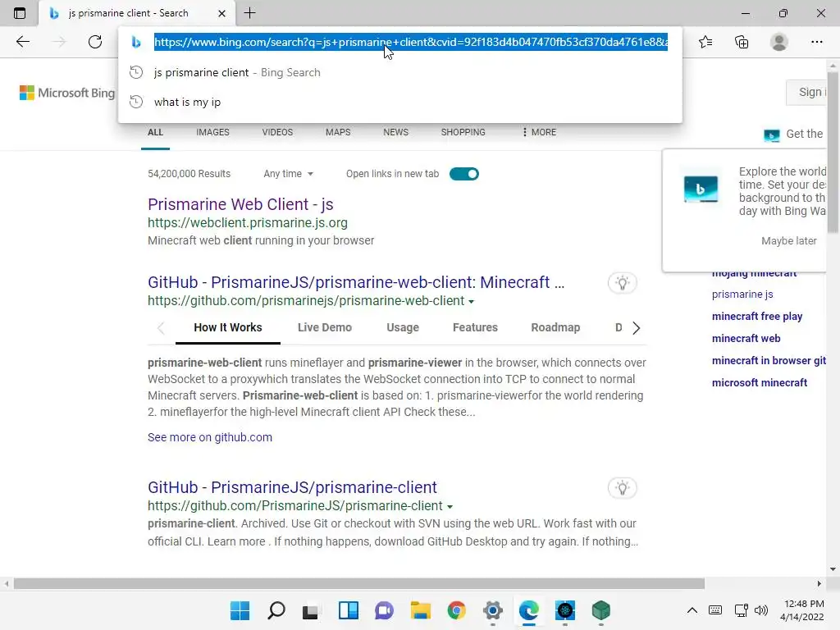
Task: Open a new browser tab
Action: [x=249, y=13]
